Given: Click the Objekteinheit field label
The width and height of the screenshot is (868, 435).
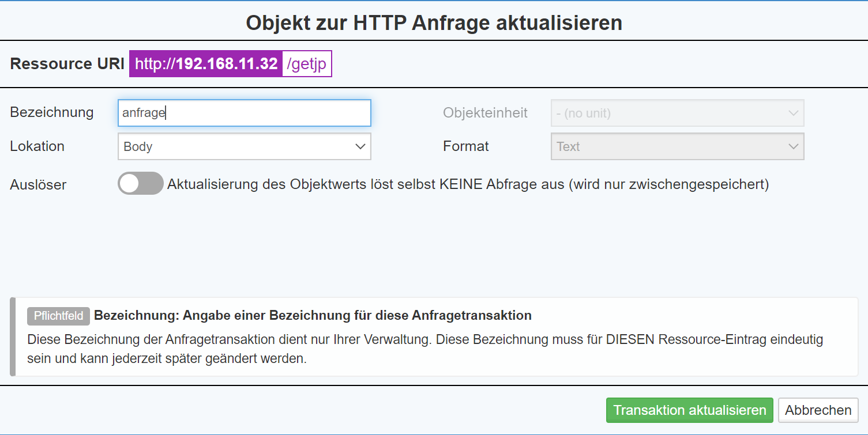Looking at the screenshot, I should pos(485,113).
